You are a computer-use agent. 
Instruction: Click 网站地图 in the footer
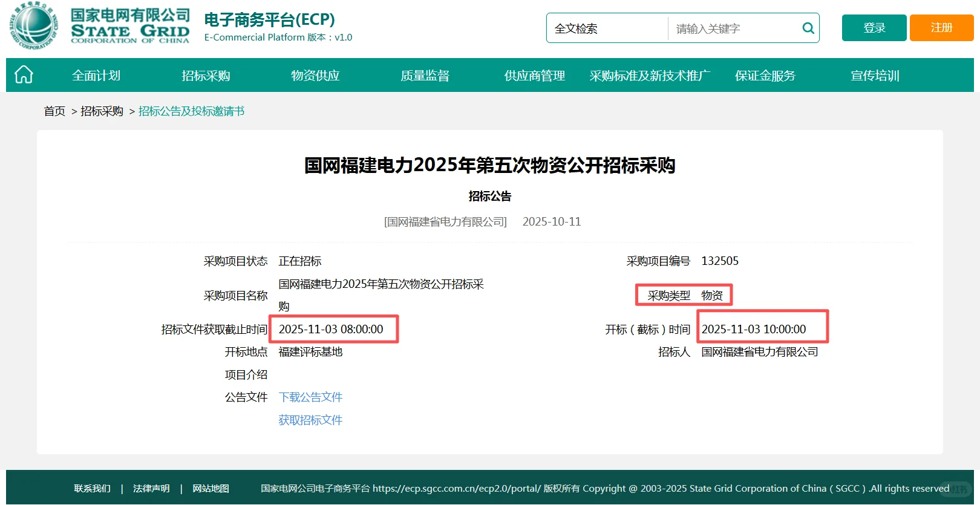211,488
